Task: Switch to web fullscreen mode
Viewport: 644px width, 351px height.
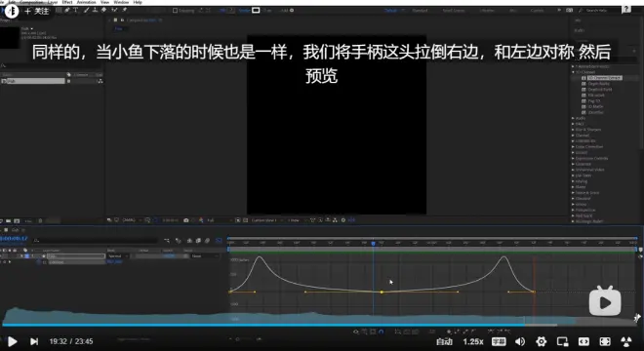Action: pyautogui.click(x=584, y=341)
